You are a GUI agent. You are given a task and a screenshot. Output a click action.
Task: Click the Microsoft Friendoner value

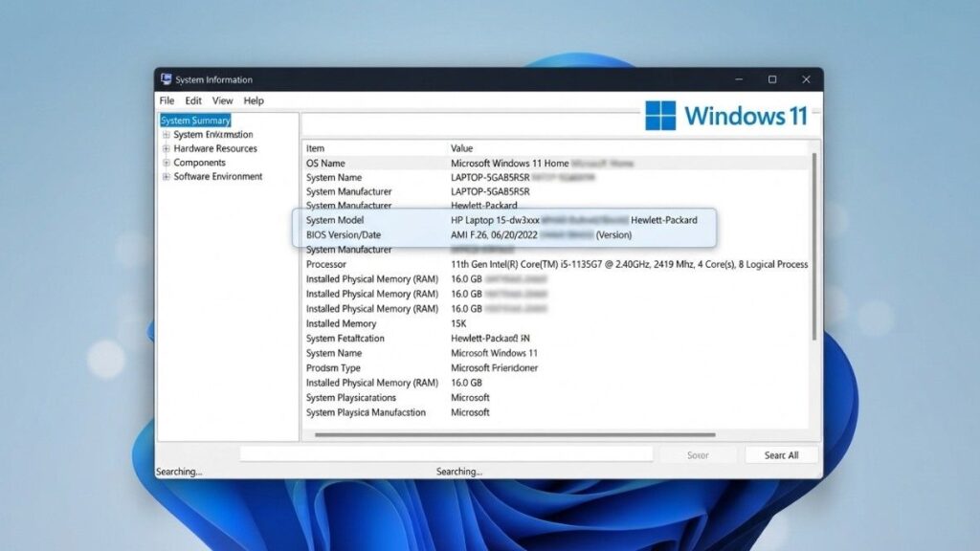coord(495,368)
